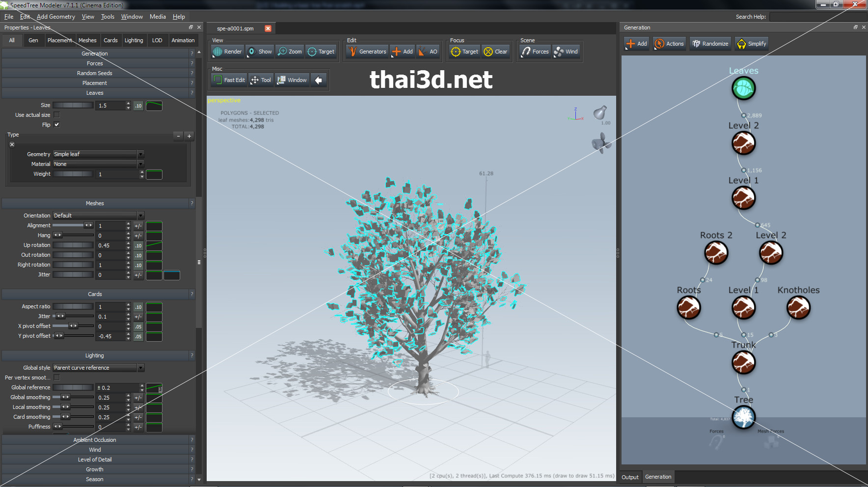The width and height of the screenshot is (868, 487).
Task: Uncheck the Flip checkbox
Action: pos(56,125)
